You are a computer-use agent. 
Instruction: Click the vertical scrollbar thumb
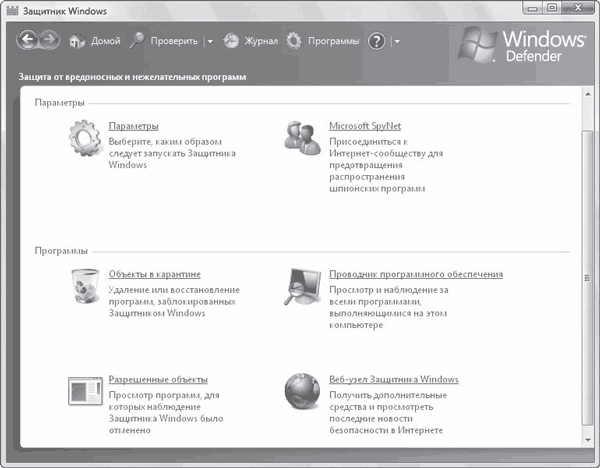(588, 278)
